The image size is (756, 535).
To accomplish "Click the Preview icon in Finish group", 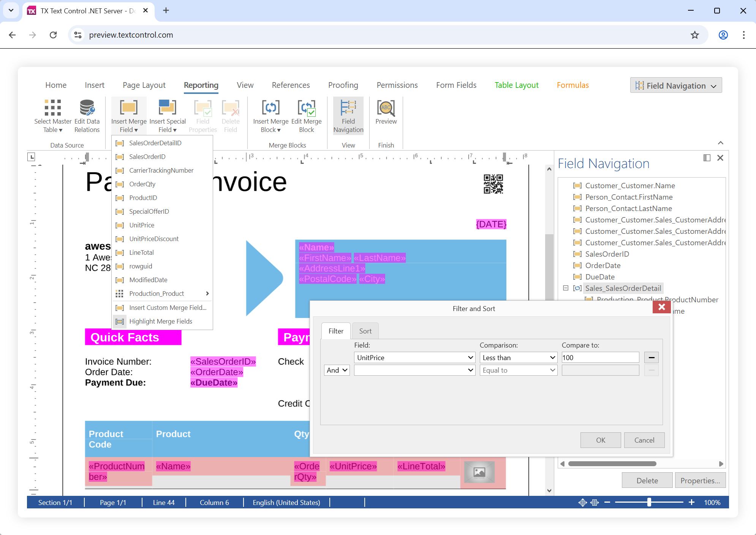I will coord(386,108).
